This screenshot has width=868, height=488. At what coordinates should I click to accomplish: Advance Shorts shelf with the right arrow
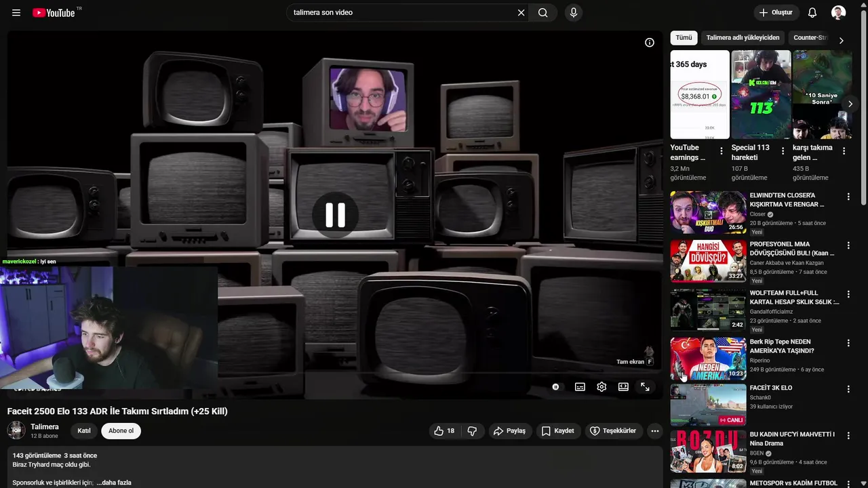(850, 104)
